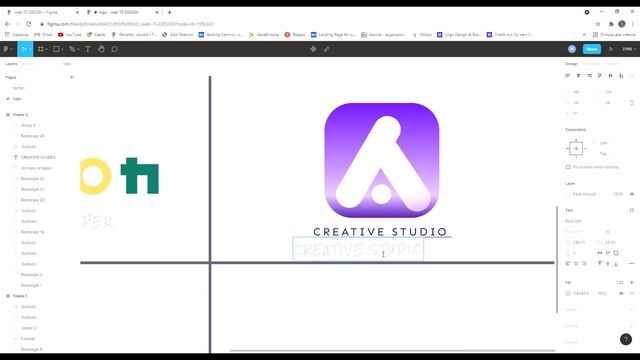Select CREATIVE STUDIO text layer

(38, 157)
